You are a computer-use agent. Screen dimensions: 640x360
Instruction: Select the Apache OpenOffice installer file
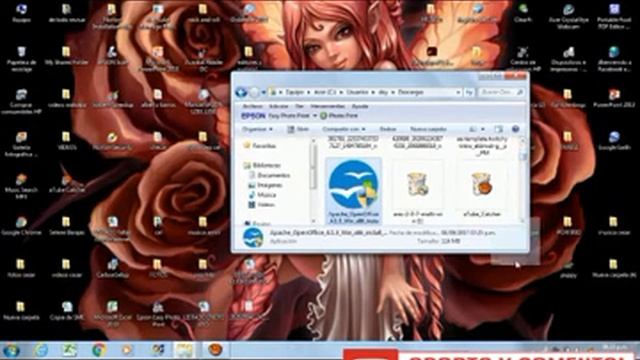[353, 191]
